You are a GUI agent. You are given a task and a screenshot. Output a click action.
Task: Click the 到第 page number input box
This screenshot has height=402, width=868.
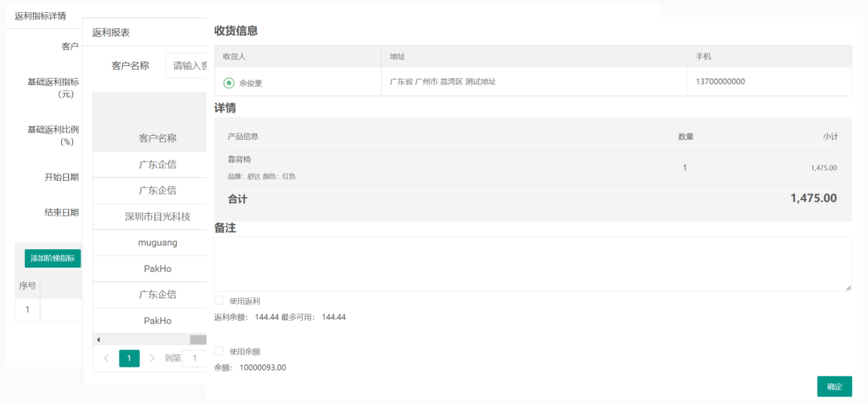point(194,359)
